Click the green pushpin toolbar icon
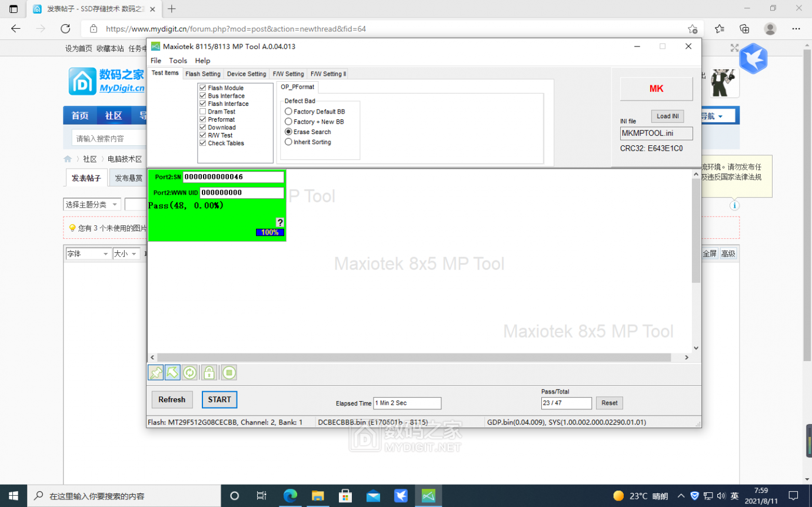This screenshot has height=507, width=812. [x=155, y=372]
